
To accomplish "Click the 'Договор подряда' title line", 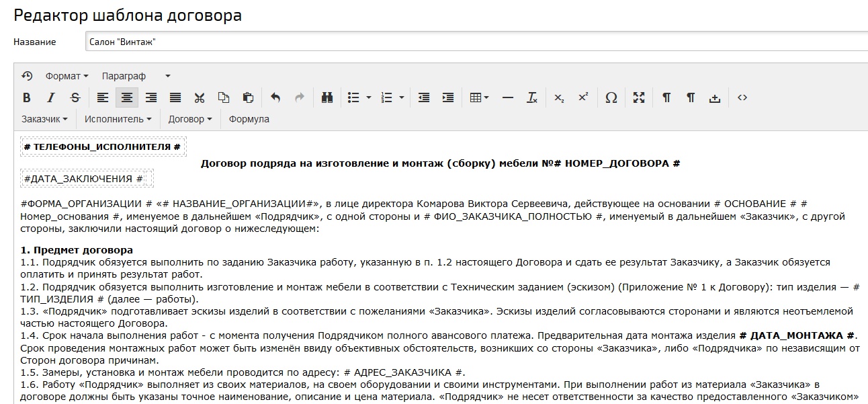I will (x=440, y=163).
